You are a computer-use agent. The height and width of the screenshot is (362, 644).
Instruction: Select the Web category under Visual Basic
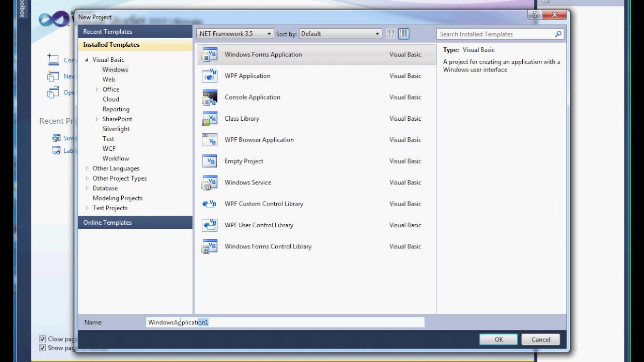coord(109,79)
